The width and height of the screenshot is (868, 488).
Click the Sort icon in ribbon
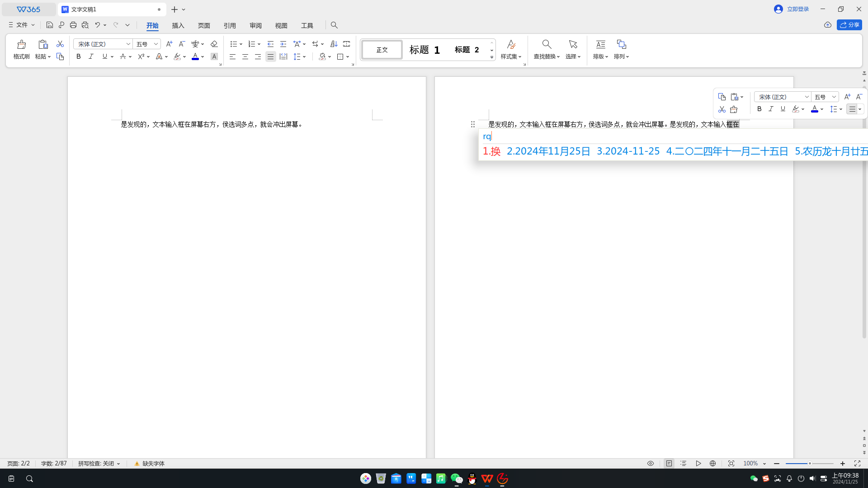pyautogui.click(x=334, y=44)
